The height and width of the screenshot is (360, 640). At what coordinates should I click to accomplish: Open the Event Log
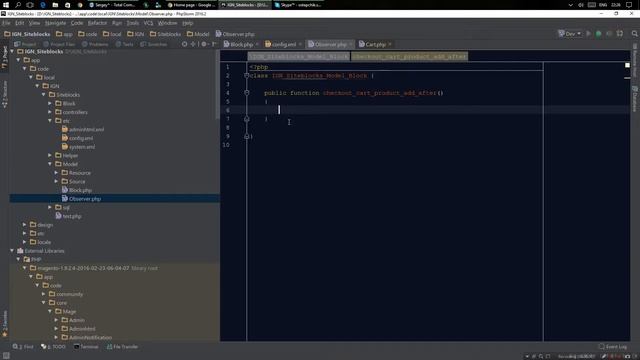tap(613, 347)
